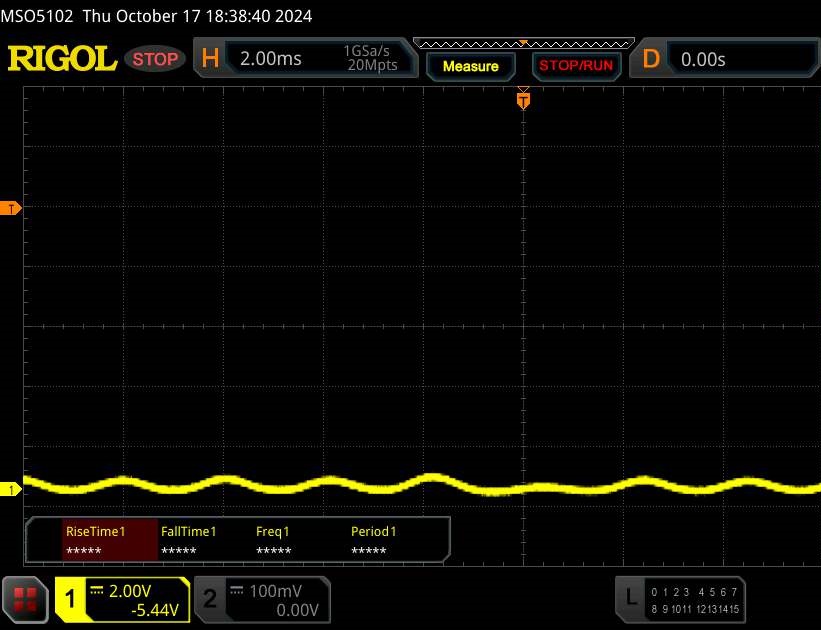The width and height of the screenshot is (821, 630).
Task: Click the orange H horizontal icon
Action: (210, 59)
